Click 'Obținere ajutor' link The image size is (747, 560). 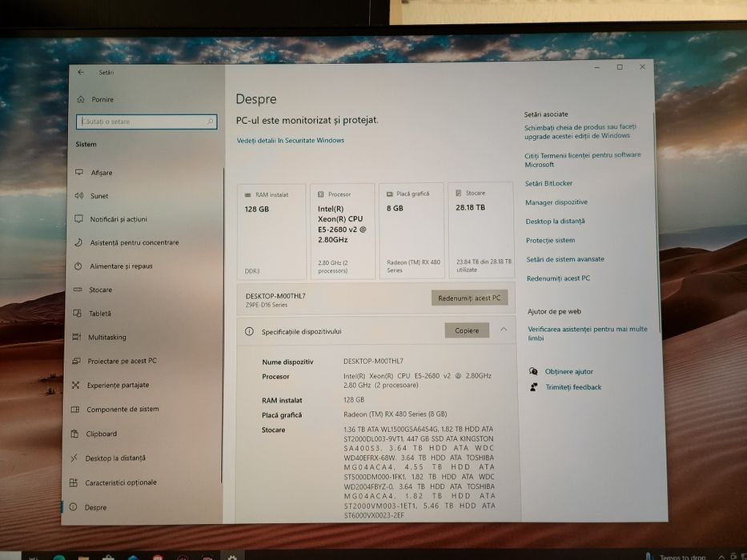point(568,372)
